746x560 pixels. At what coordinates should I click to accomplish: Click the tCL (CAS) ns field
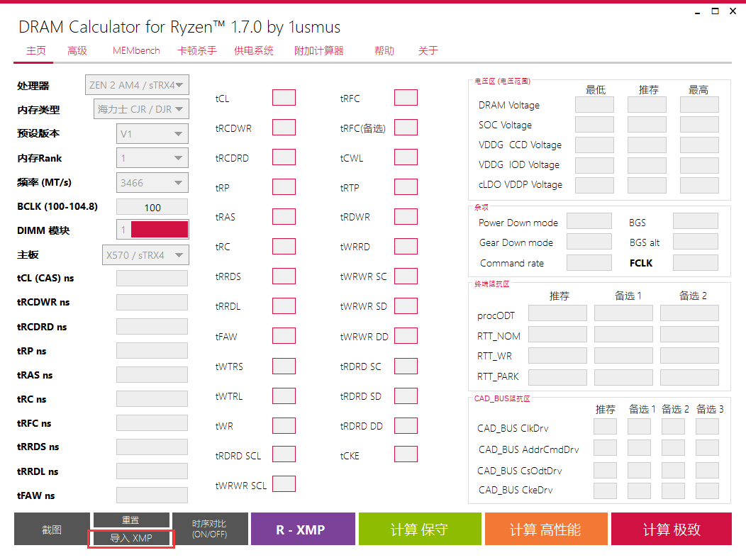[x=152, y=279]
